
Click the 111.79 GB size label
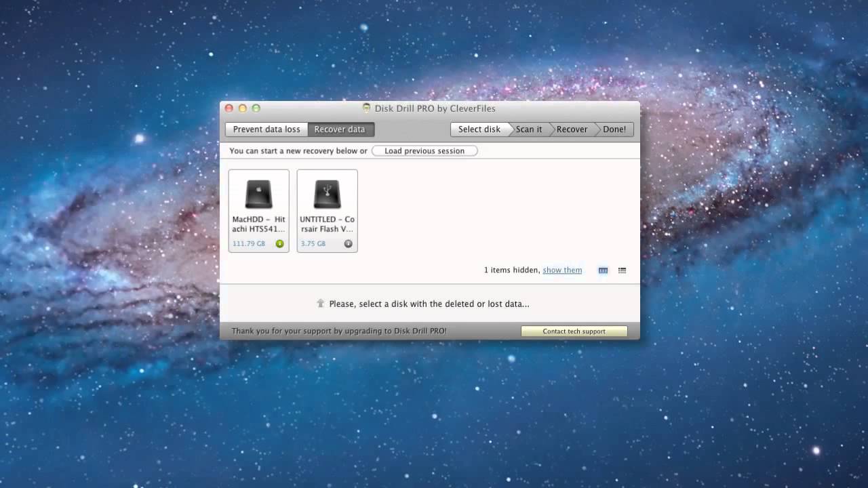pyautogui.click(x=249, y=243)
